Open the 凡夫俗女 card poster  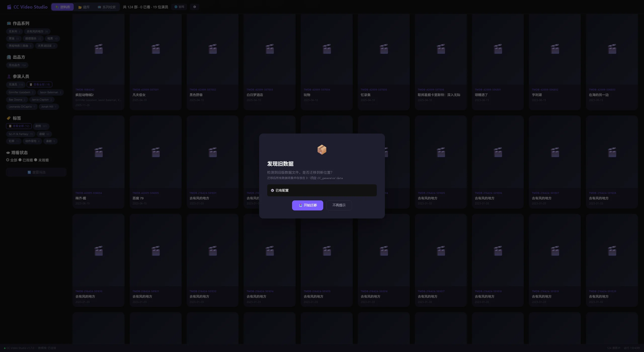tap(155, 50)
